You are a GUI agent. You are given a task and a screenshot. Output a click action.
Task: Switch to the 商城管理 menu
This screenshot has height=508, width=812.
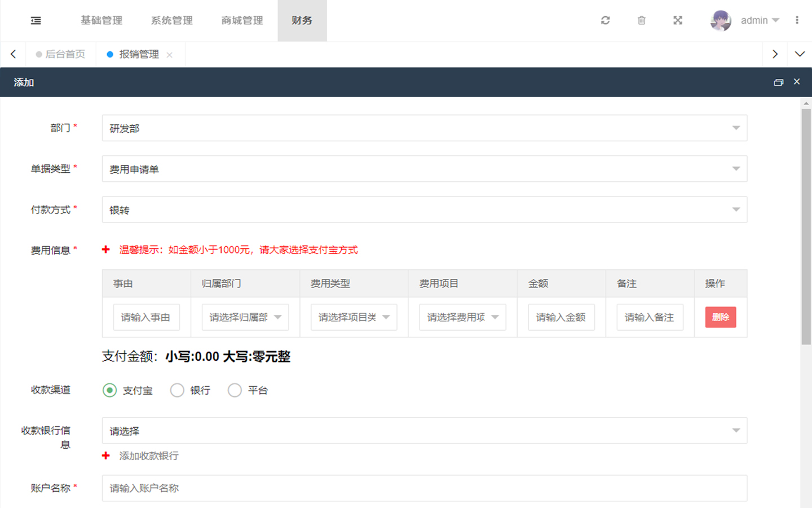[x=242, y=21]
